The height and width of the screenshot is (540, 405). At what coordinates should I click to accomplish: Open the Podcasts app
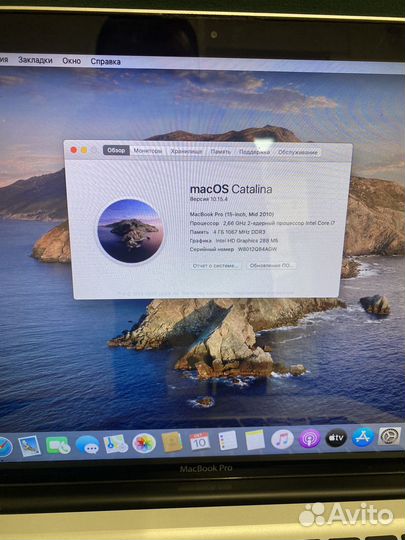coord(309,438)
